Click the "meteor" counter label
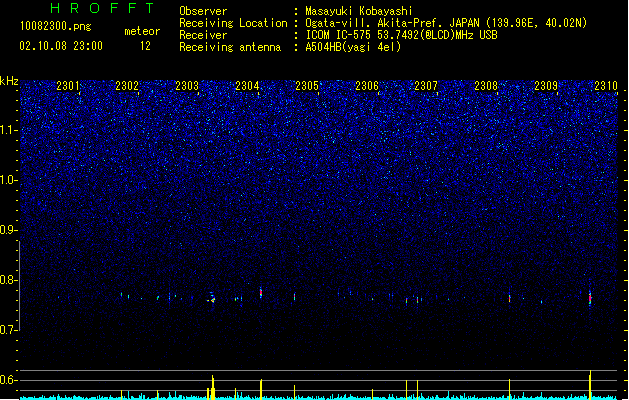 (142, 31)
